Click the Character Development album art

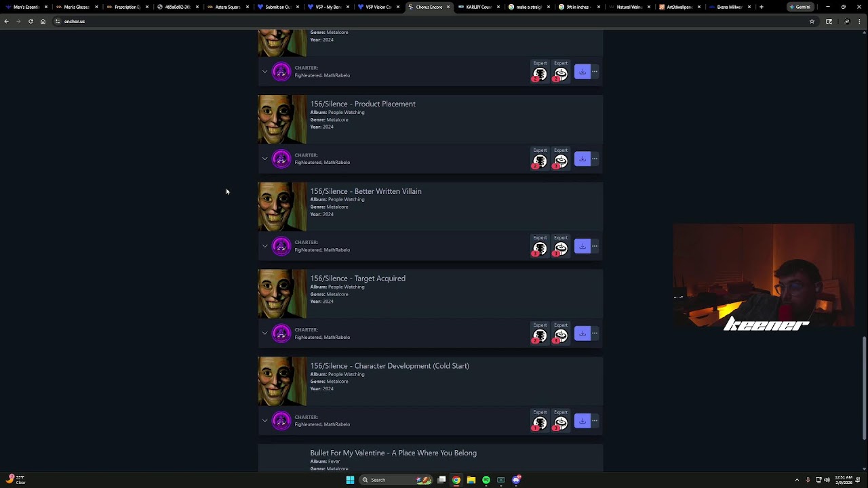tap(282, 382)
